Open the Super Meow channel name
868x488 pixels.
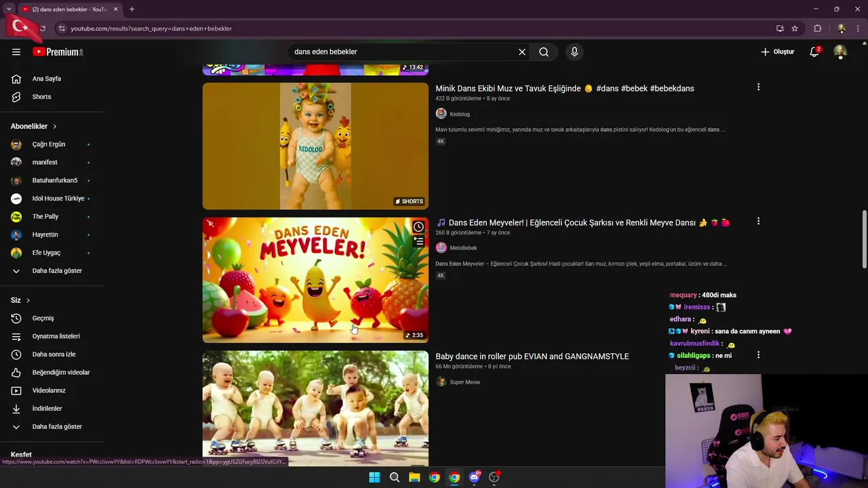465,382
